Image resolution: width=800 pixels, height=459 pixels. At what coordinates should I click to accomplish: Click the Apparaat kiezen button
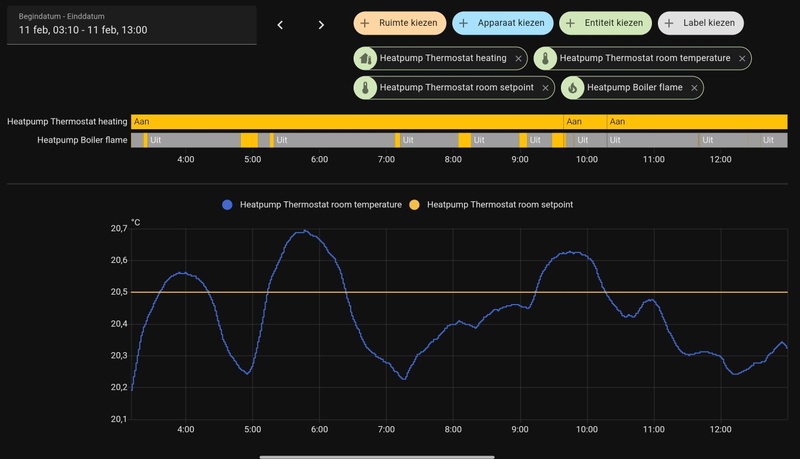point(502,23)
